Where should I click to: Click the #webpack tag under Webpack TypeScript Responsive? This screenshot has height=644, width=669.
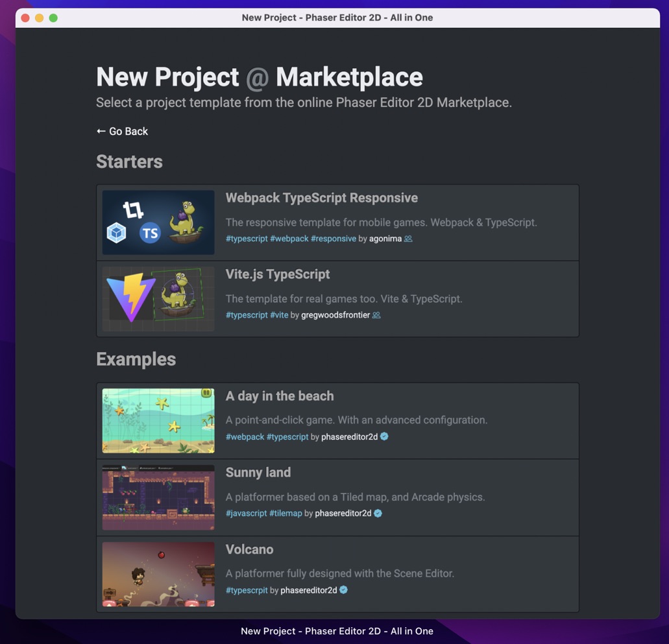click(x=289, y=239)
